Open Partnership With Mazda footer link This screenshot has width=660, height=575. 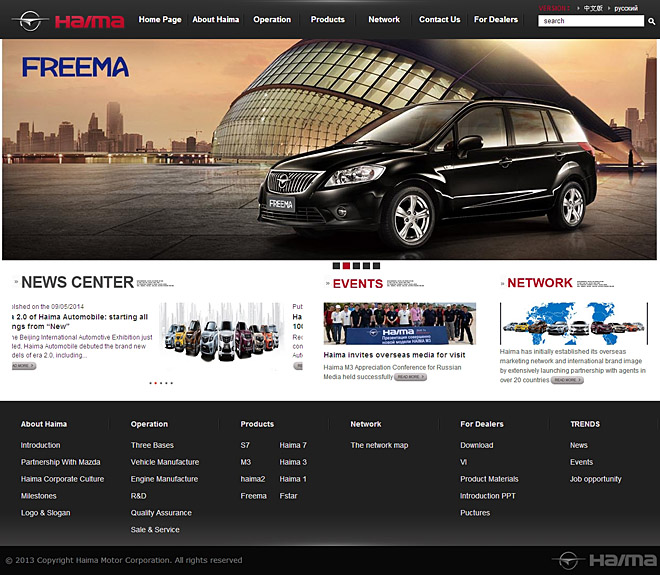click(60, 462)
